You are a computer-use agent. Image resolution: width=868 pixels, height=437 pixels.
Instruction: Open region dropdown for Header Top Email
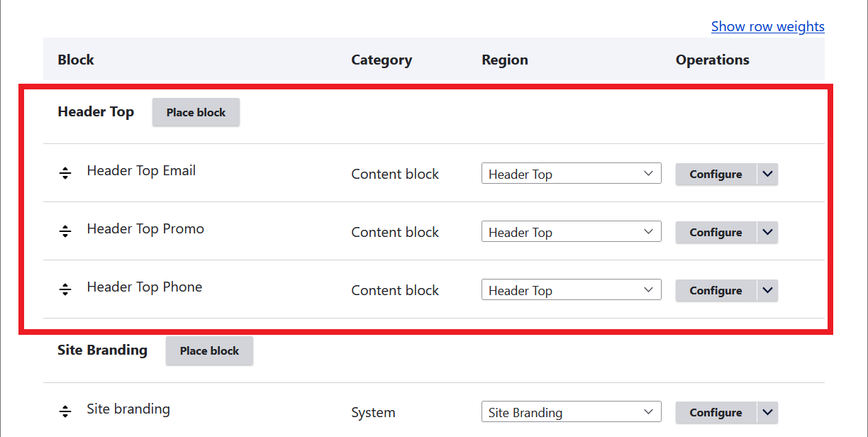(x=571, y=174)
